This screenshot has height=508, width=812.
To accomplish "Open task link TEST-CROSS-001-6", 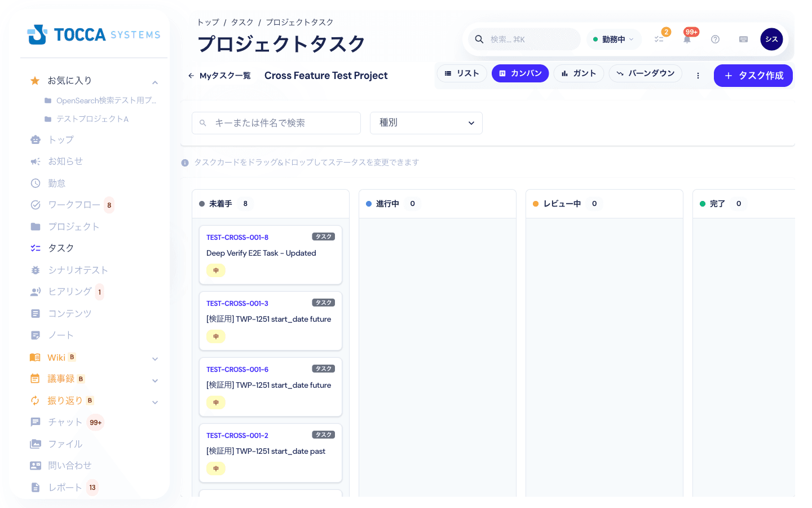I will [237, 370].
